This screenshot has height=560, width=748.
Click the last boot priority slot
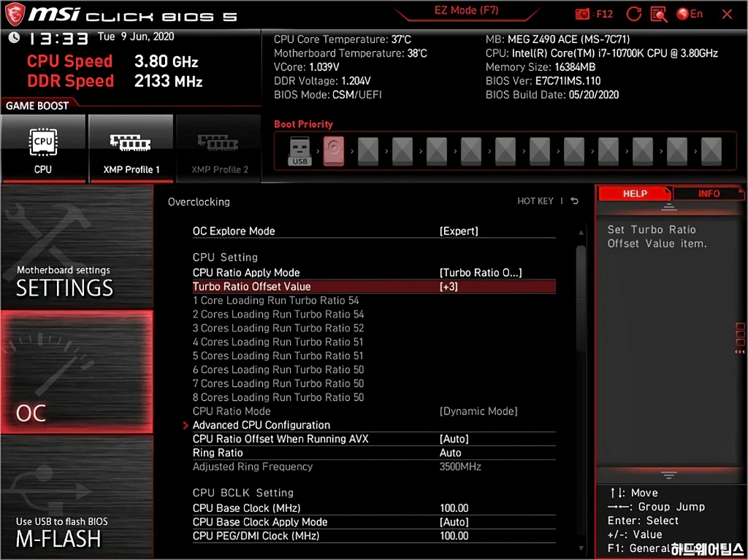point(711,150)
